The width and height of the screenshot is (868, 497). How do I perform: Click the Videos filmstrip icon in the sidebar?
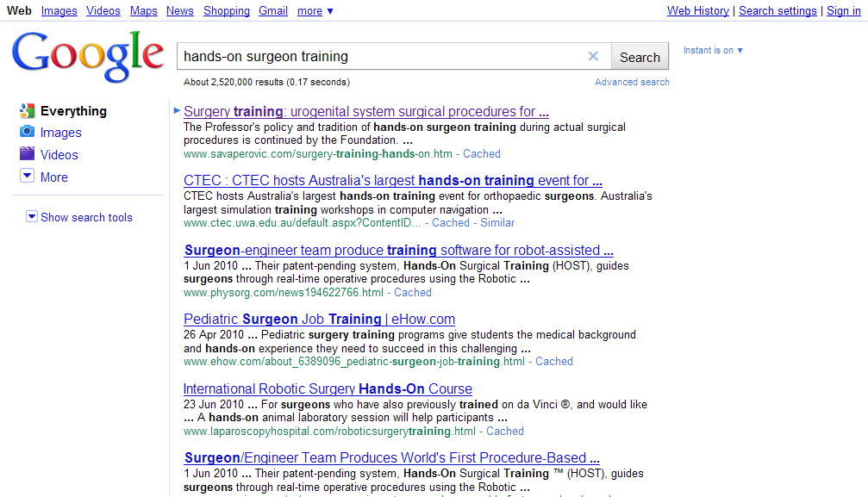click(27, 155)
